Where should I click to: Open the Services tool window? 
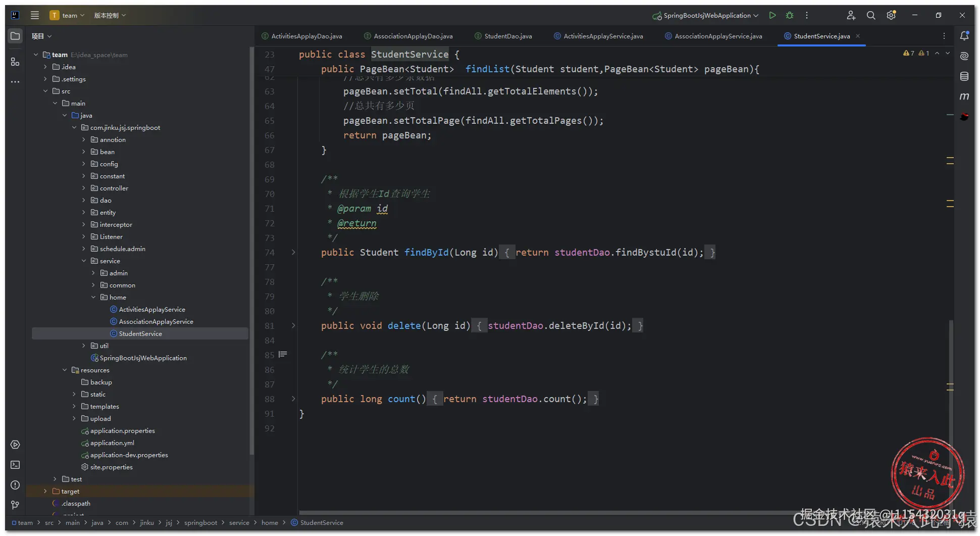15,445
